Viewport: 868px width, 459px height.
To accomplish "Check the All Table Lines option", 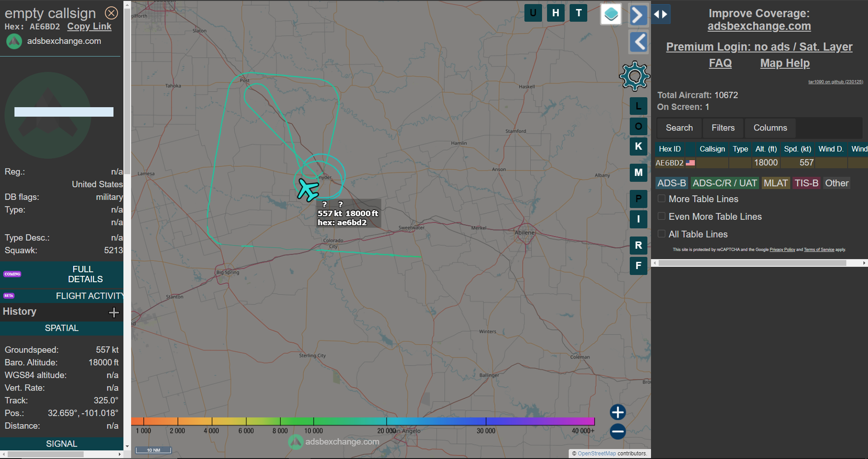I will pos(661,234).
